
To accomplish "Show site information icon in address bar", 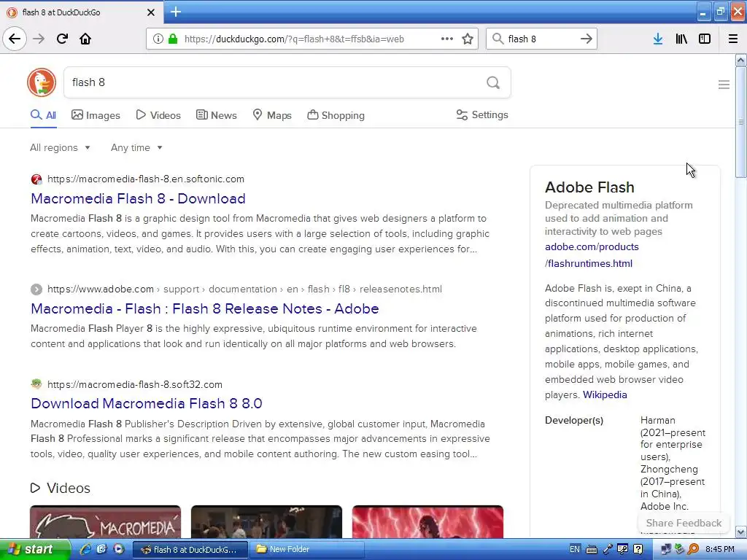I will [158, 39].
